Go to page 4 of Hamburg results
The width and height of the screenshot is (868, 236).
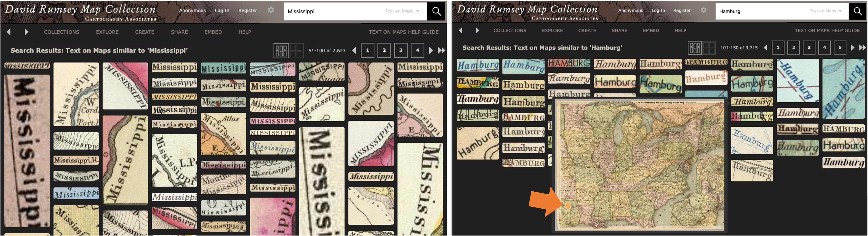(x=825, y=47)
